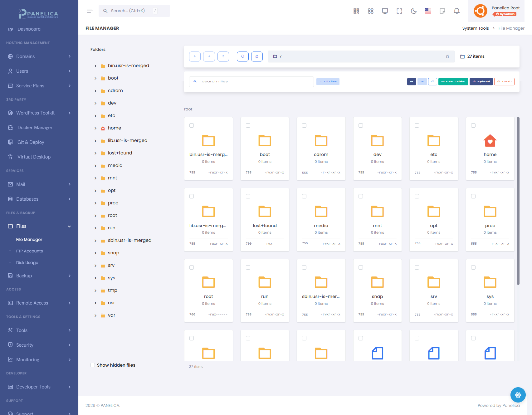532x415 pixels.
Task: Expand the home folder in the Folders tree
Action: (95, 128)
